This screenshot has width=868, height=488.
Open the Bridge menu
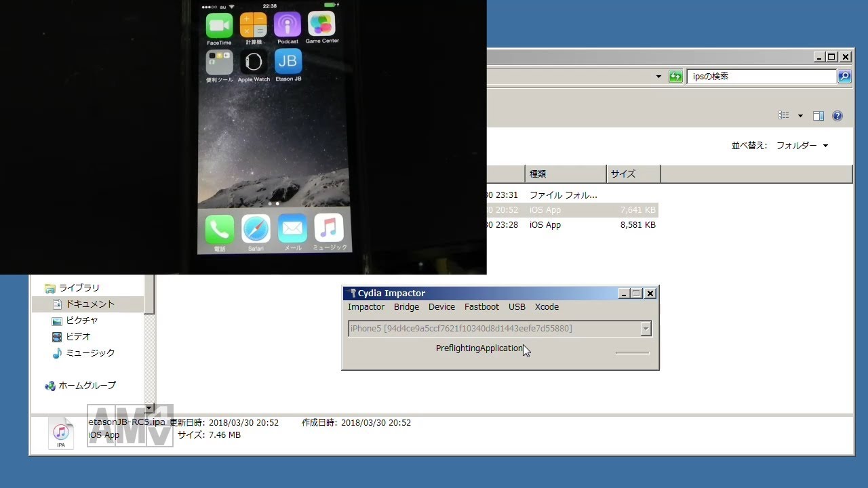[407, 307]
